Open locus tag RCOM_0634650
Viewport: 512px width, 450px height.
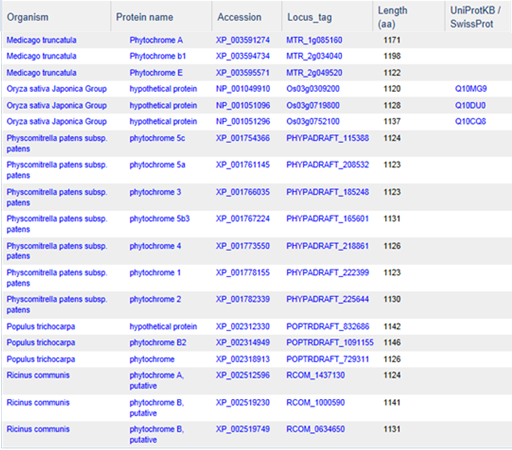(x=315, y=429)
